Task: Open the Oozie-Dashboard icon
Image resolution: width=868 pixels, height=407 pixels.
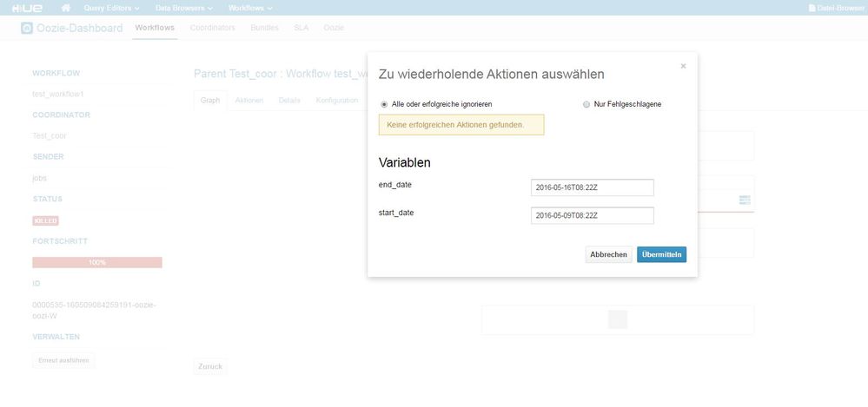Action: [27, 28]
